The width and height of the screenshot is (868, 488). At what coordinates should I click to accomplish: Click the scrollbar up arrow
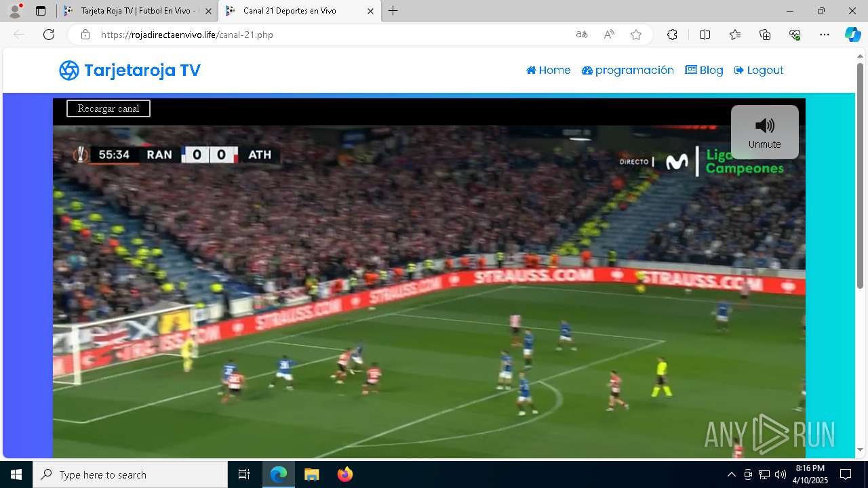click(860, 56)
